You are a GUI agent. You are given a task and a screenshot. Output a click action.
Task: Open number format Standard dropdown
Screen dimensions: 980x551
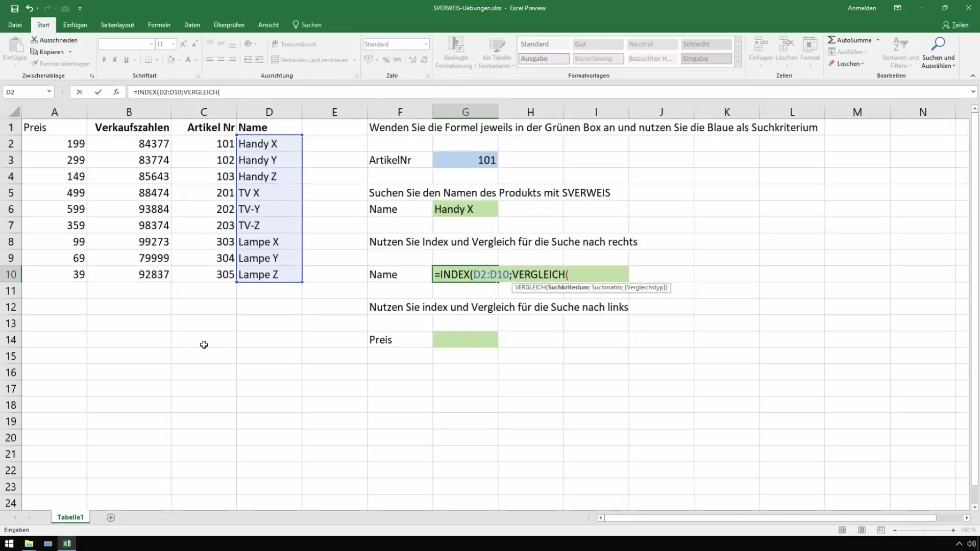coord(426,44)
